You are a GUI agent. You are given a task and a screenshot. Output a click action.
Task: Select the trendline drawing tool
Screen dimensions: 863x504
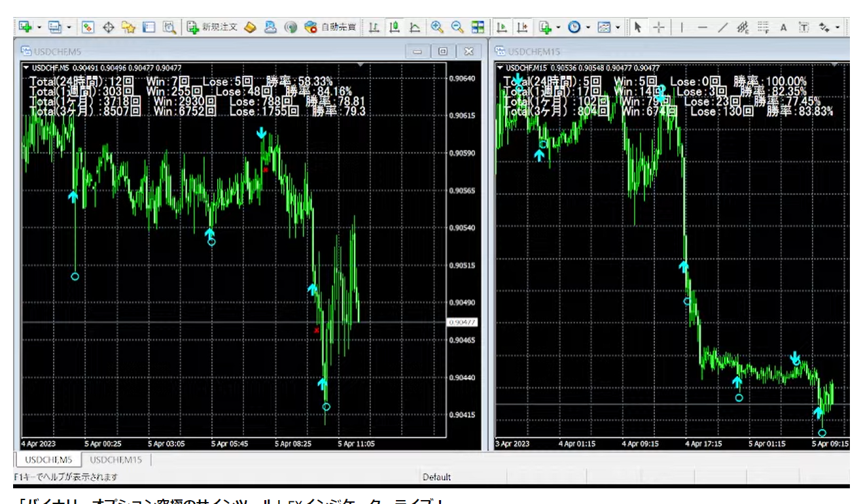click(x=722, y=27)
